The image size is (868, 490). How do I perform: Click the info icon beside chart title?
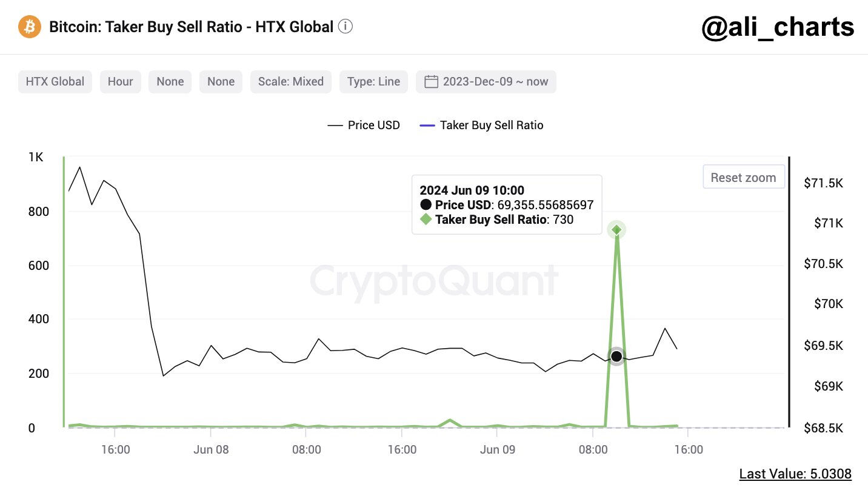coord(346,27)
